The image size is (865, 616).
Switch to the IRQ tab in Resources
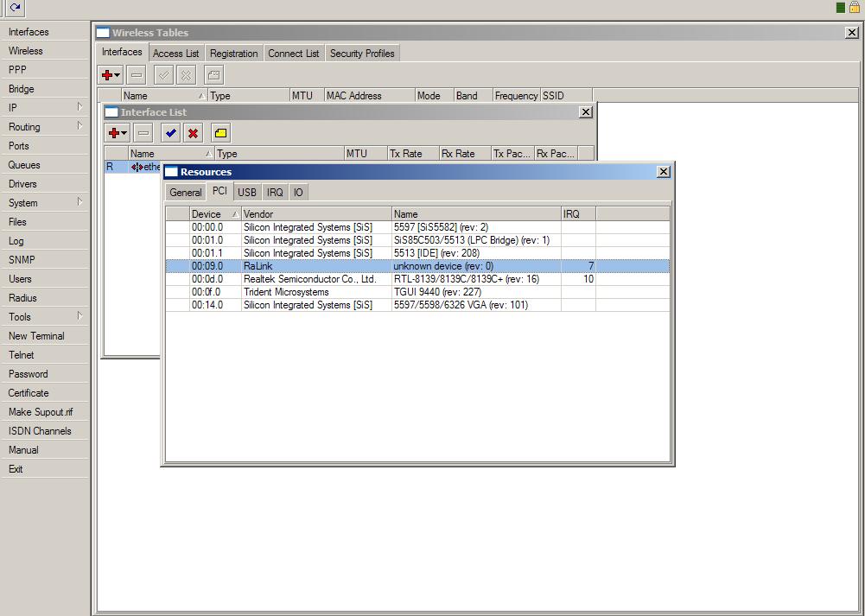pyautogui.click(x=275, y=193)
